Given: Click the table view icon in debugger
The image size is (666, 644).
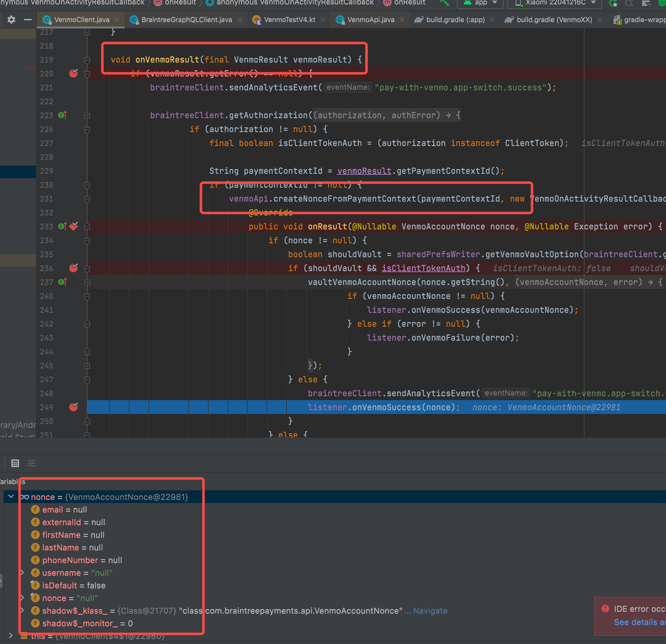Looking at the screenshot, I should [x=15, y=463].
